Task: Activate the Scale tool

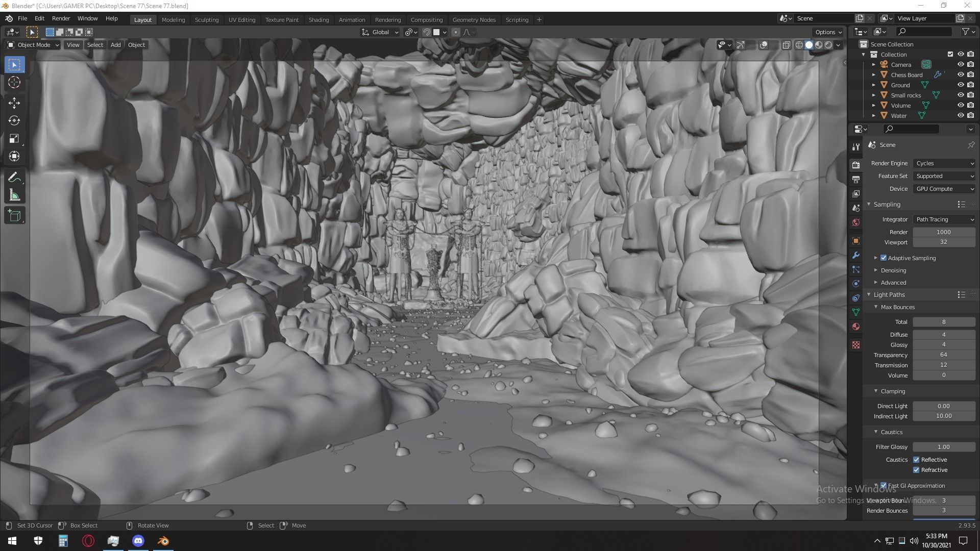Action: (14, 139)
